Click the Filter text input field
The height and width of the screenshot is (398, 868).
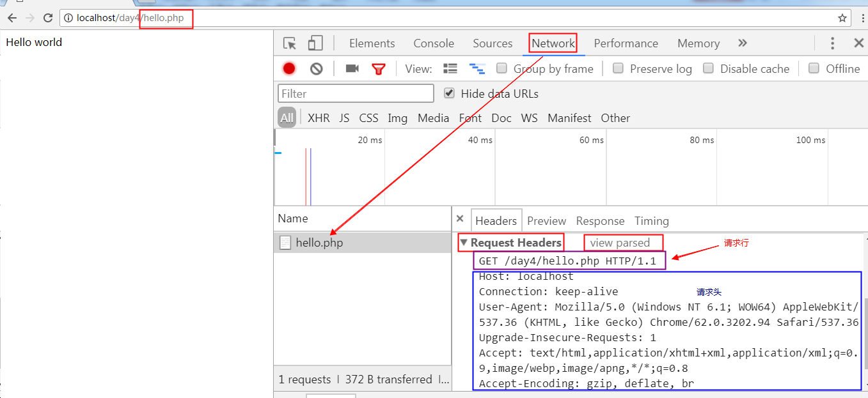click(356, 94)
